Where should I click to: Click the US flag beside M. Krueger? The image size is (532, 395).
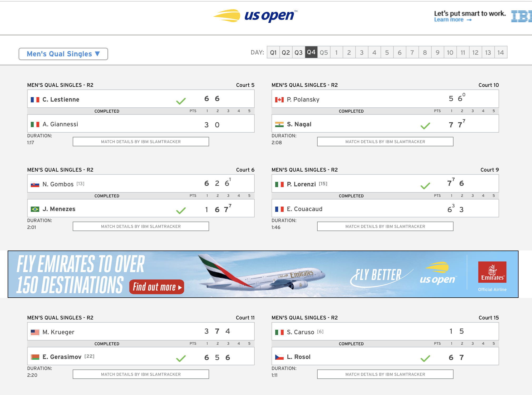coord(35,332)
